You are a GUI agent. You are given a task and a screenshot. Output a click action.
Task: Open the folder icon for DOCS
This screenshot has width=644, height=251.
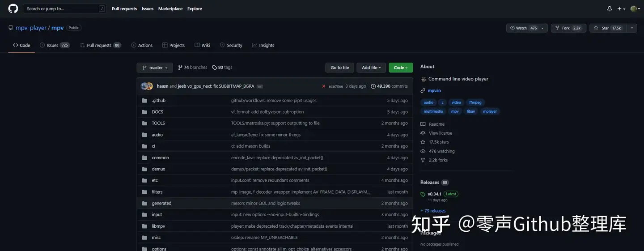[144, 112]
